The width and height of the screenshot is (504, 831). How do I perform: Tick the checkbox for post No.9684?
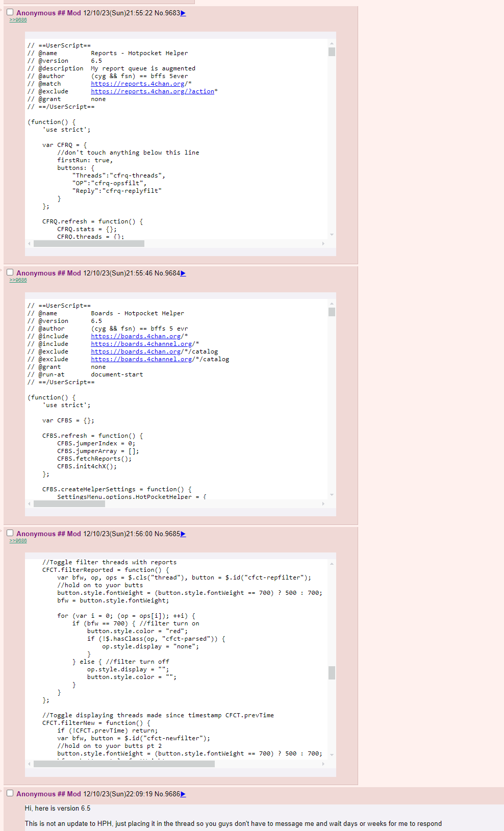click(10, 272)
